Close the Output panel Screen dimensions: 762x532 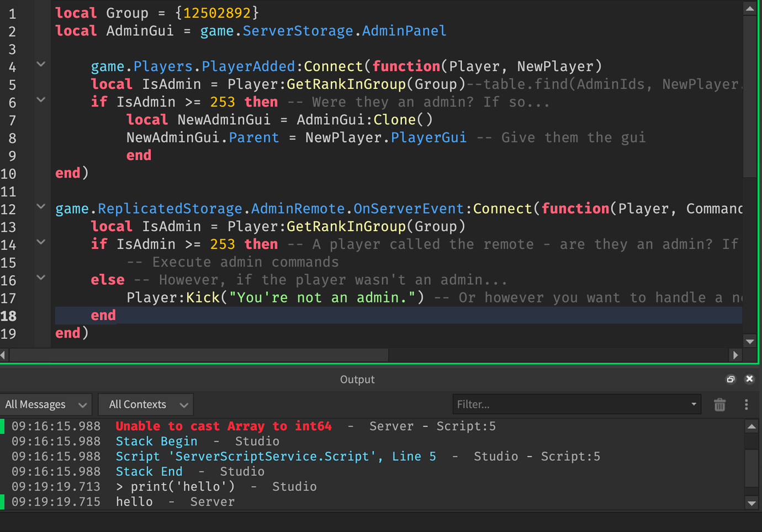[749, 379]
